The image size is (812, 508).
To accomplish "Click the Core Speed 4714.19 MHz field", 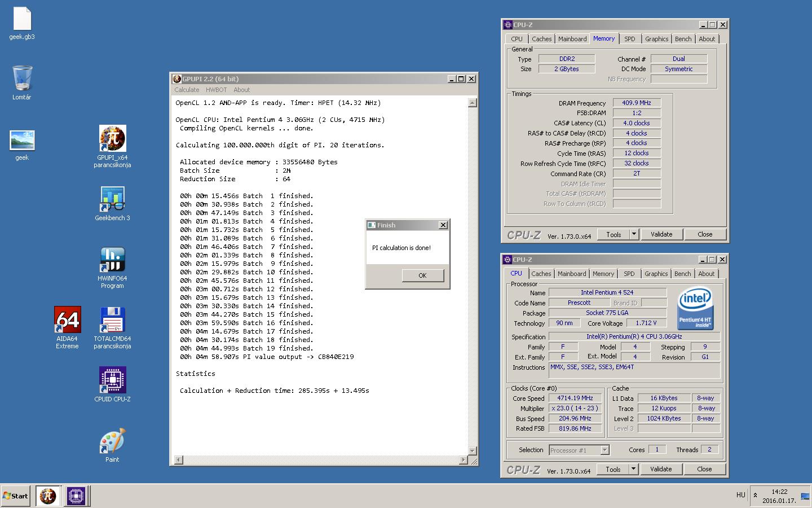I will [575, 398].
